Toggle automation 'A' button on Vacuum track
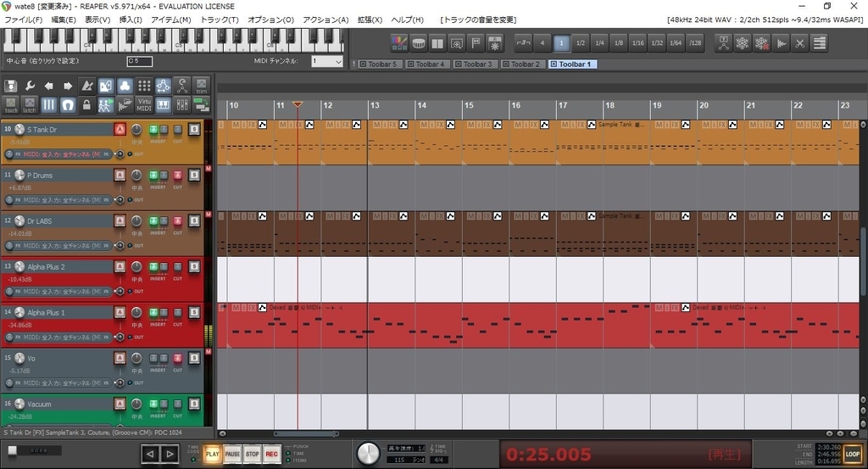Viewport: 868px width, 469px height. coord(120,404)
